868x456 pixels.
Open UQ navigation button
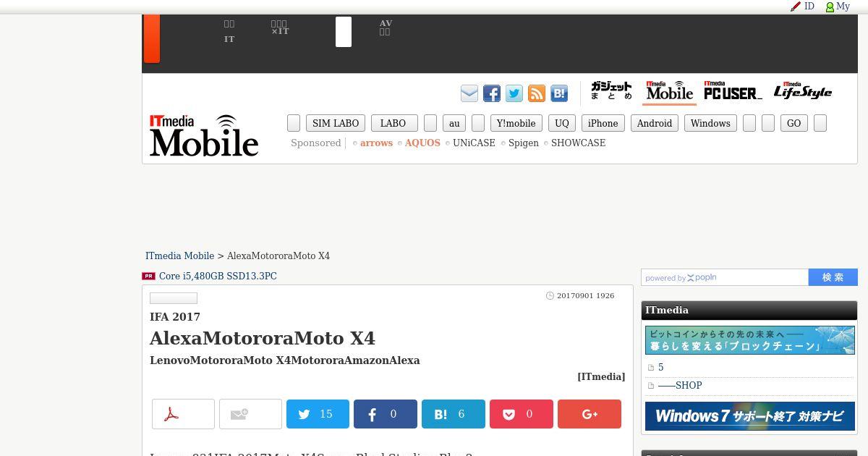[x=562, y=123]
